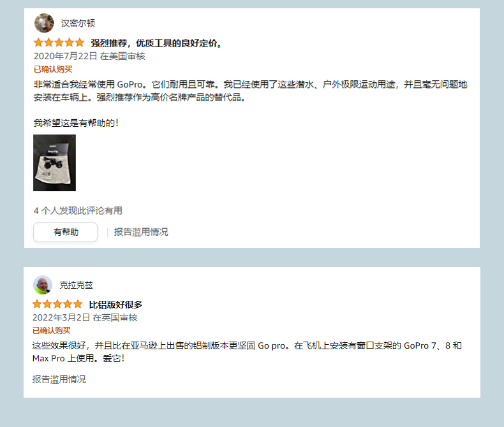Open reviewer name 克拉克兹
This screenshot has width=504, height=427.
[x=76, y=285]
